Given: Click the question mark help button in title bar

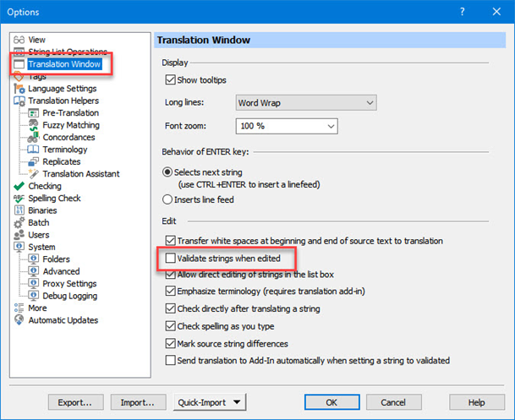Looking at the screenshot, I should 461,12.
